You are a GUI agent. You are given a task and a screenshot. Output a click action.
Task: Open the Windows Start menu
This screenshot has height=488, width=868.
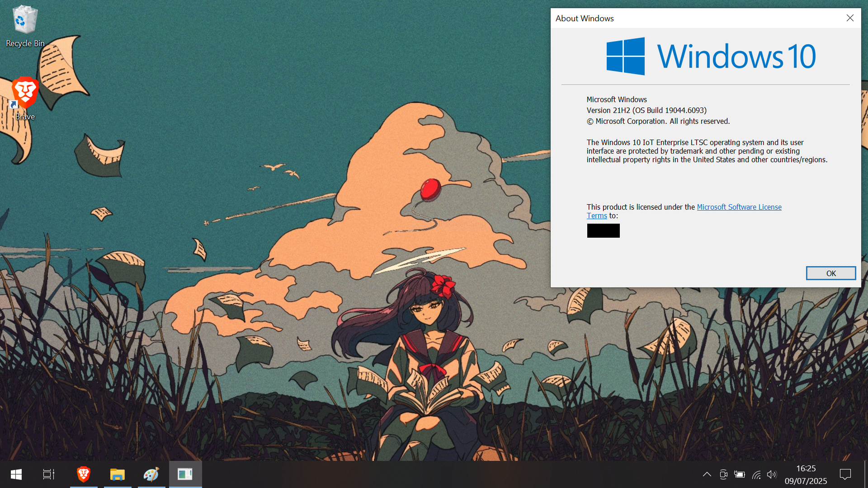pos(16,474)
